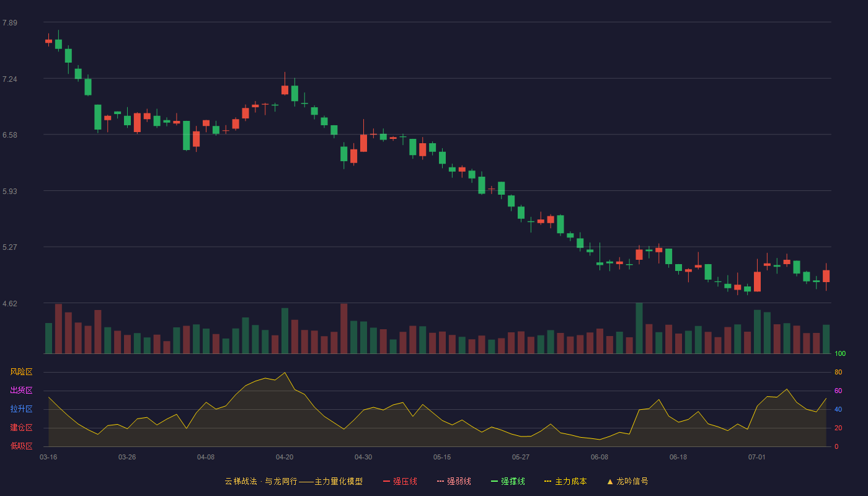Image resolution: width=868 pixels, height=496 pixels.
Task: Toggle the 龙吟信号 triangle legend entry
Action: (x=627, y=481)
